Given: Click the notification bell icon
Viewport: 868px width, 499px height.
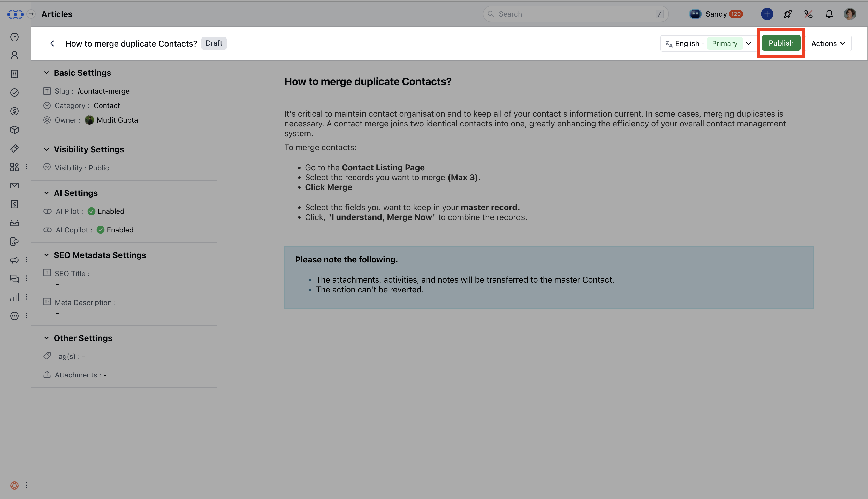Looking at the screenshot, I should 829,14.
